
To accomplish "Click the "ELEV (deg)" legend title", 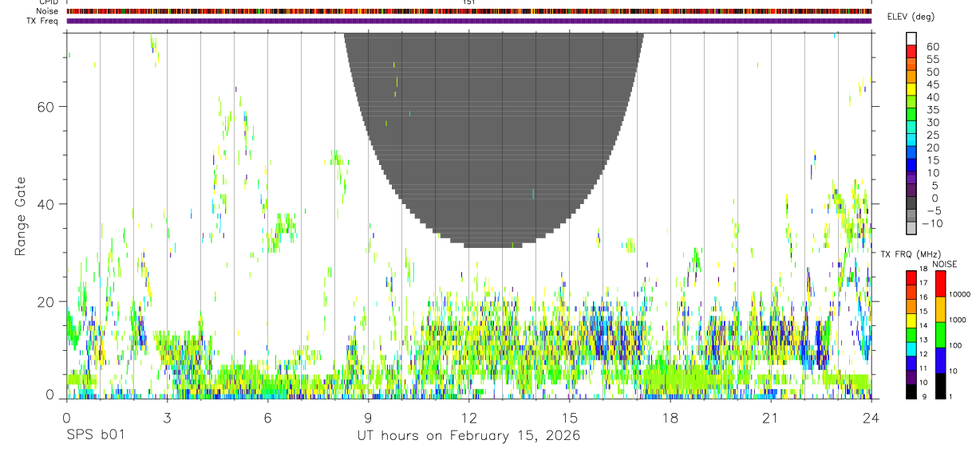I will pos(911,17).
